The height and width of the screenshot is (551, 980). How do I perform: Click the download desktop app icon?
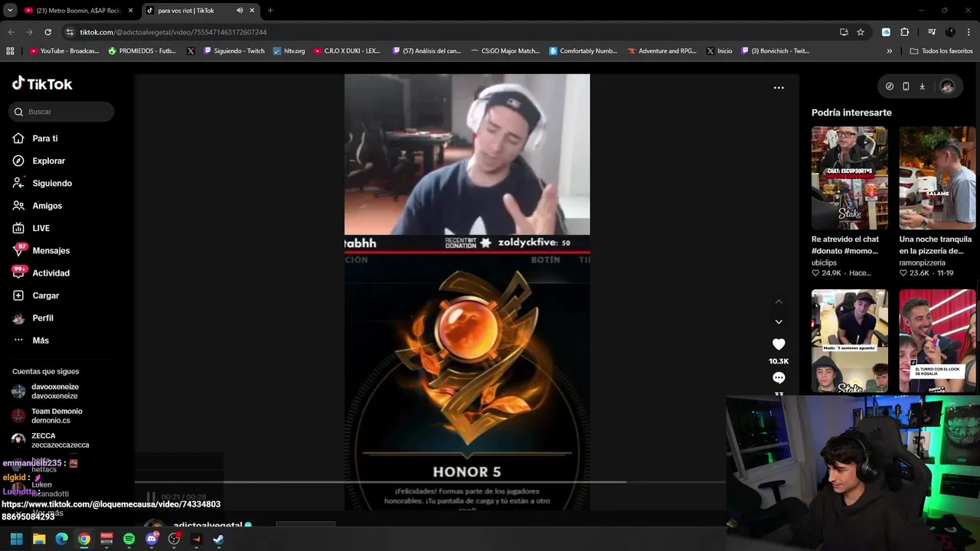(x=922, y=86)
